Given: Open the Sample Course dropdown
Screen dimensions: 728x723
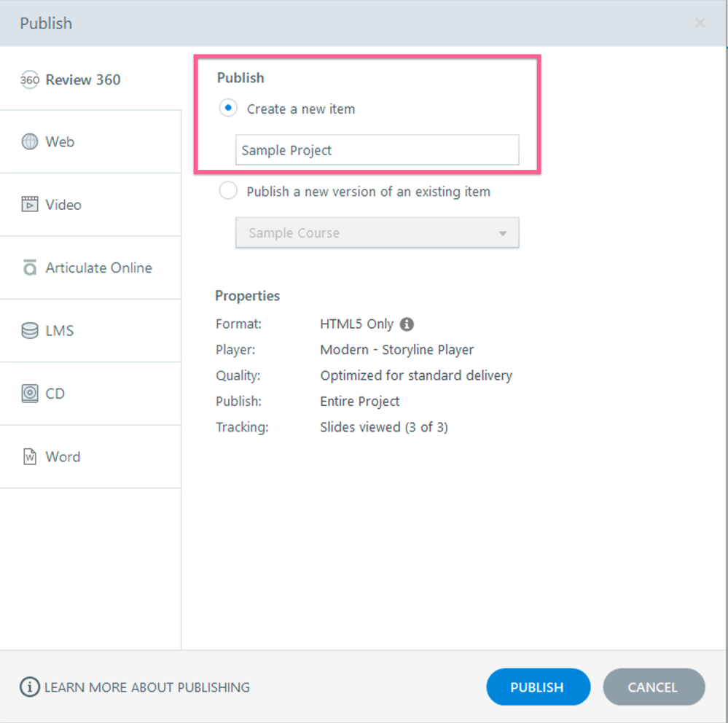Looking at the screenshot, I should [377, 233].
